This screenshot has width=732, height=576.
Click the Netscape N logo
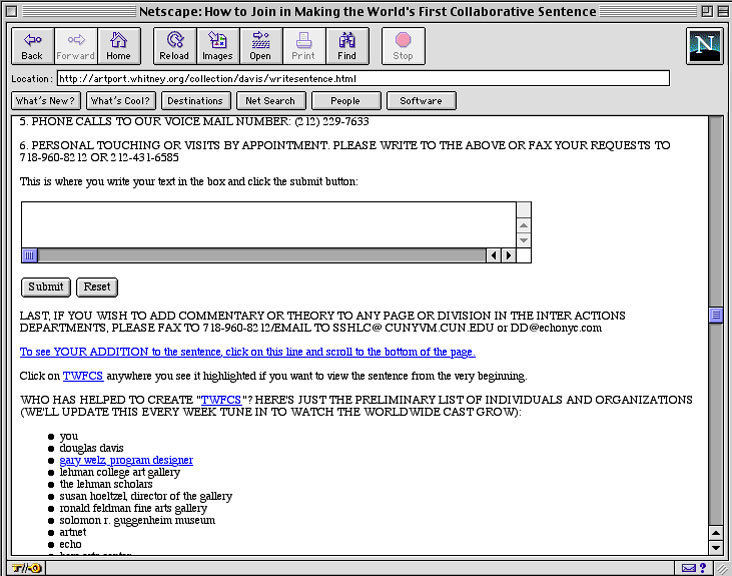click(704, 46)
